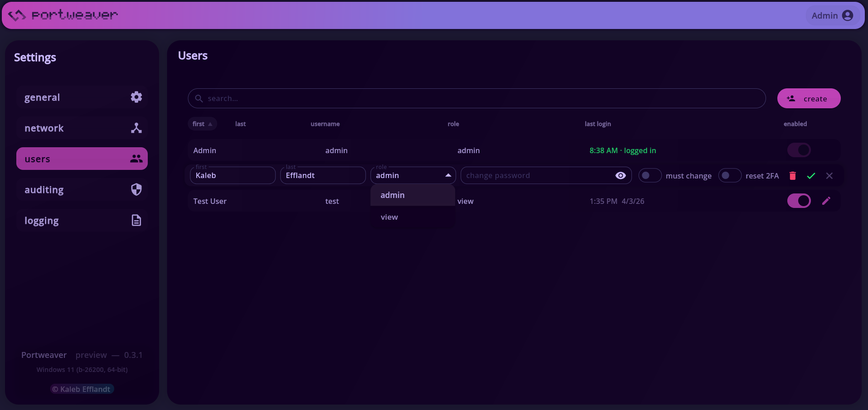This screenshot has height=410, width=868.
Task: Click the reset 2FA label
Action: [x=762, y=176]
